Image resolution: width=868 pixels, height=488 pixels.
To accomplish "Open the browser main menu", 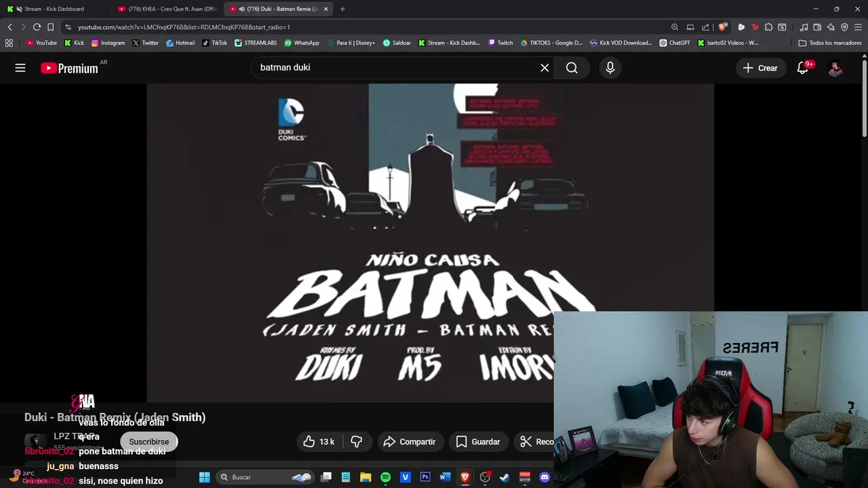I will (x=859, y=27).
